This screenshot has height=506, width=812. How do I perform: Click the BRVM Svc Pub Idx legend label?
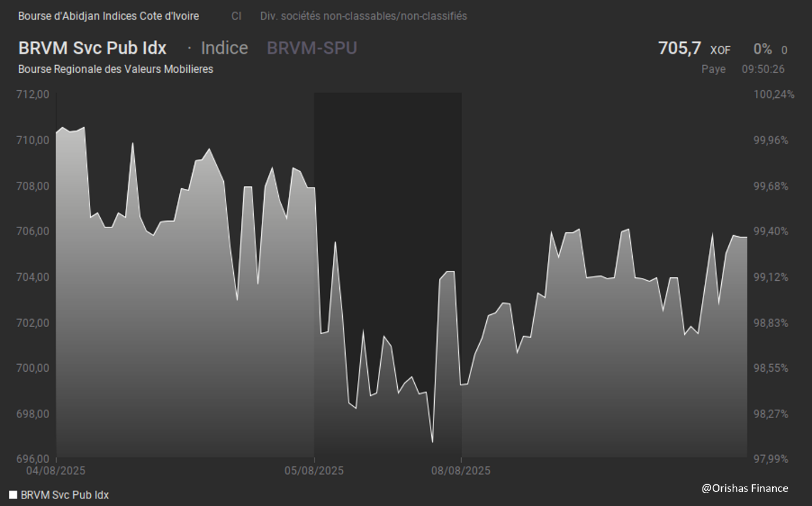[64, 495]
